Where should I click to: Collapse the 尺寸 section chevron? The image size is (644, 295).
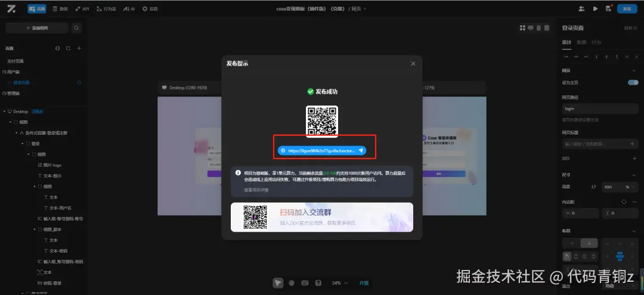point(634,175)
